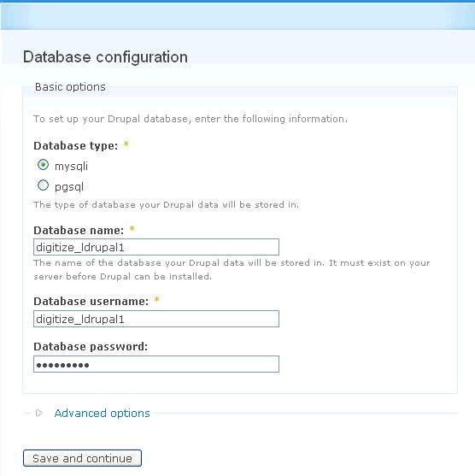
Task: Click the asterisk next to Database type
Action: (126, 144)
